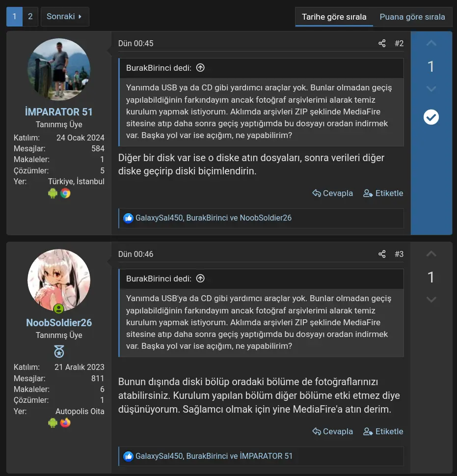
Task: Click 'BurakBirinci dedi:' quote header in post #2
Action: pos(159,68)
